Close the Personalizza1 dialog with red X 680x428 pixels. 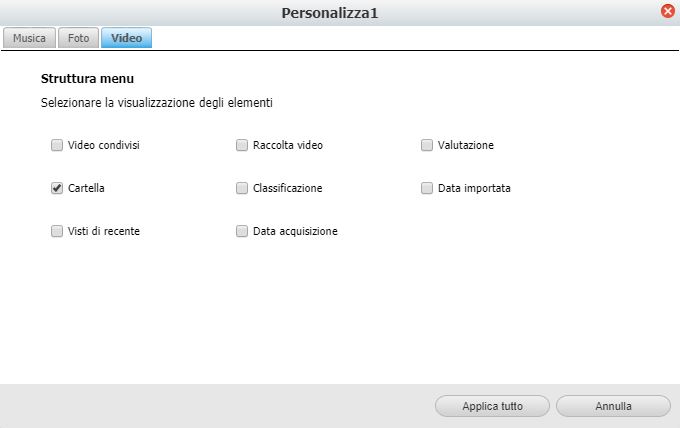pos(668,12)
